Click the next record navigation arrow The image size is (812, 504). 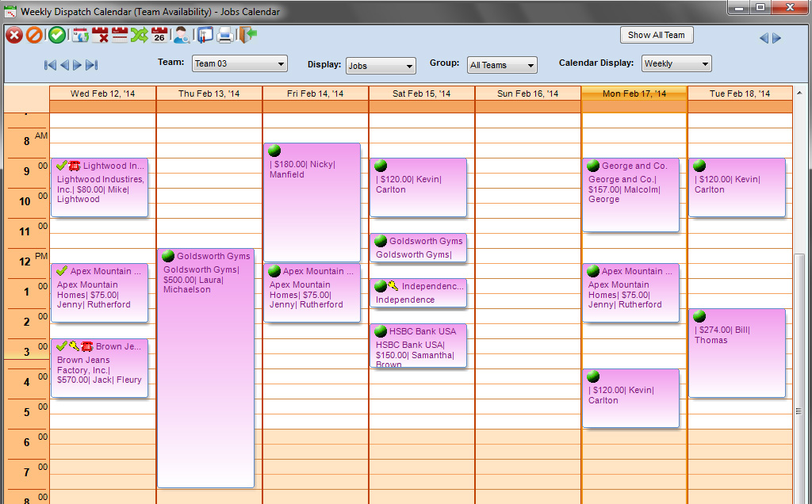[x=77, y=65]
